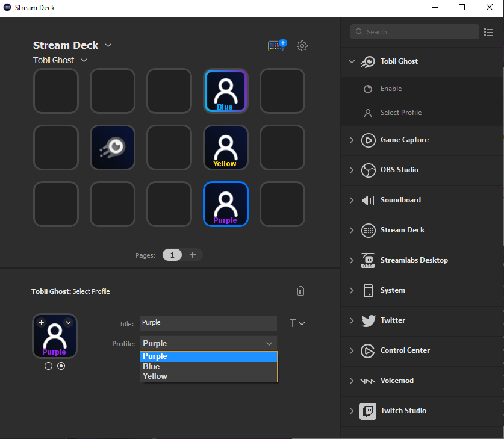504x439 pixels.
Task: Click the Stream Deck category label
Action: click(x=402, y=230)
